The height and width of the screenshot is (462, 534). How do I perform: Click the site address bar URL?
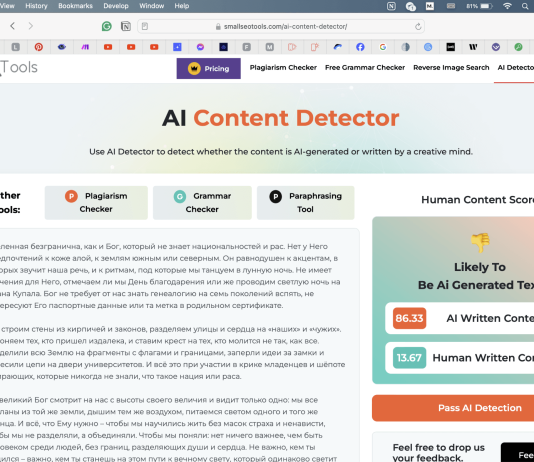(x=285, y=27)
